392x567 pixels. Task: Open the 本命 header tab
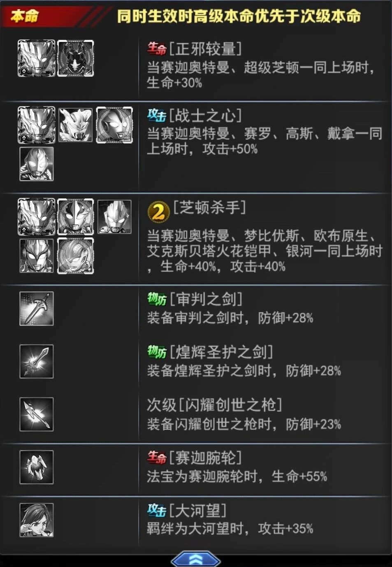[25, 16]
